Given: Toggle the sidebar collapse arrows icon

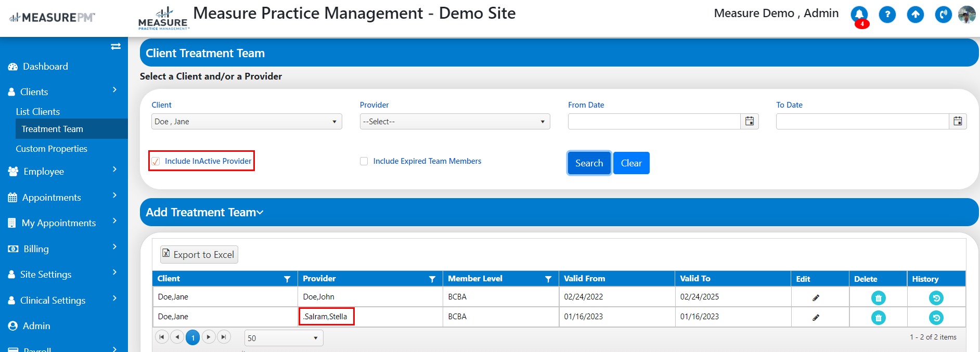Looking at the screenshot, I should 116,46.
